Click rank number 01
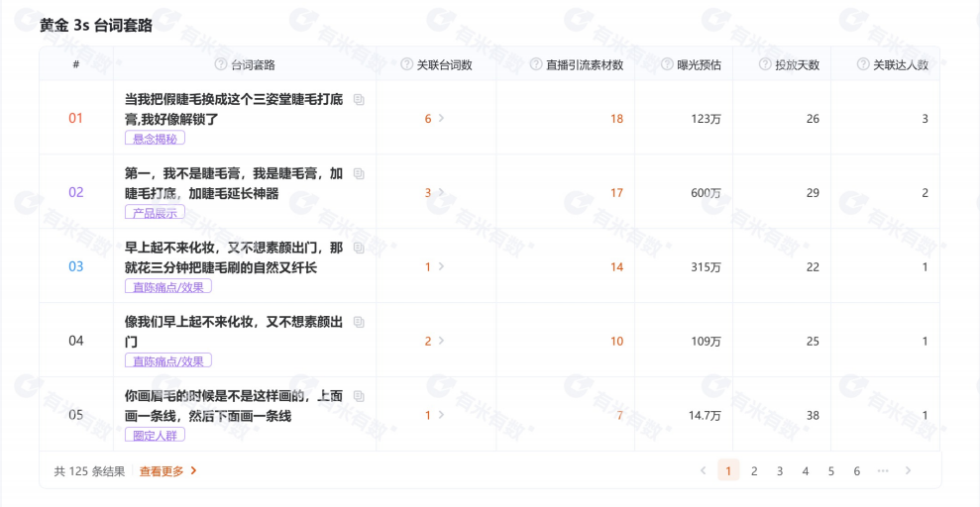This screenshot has width=980, height=507. (75, 118)
